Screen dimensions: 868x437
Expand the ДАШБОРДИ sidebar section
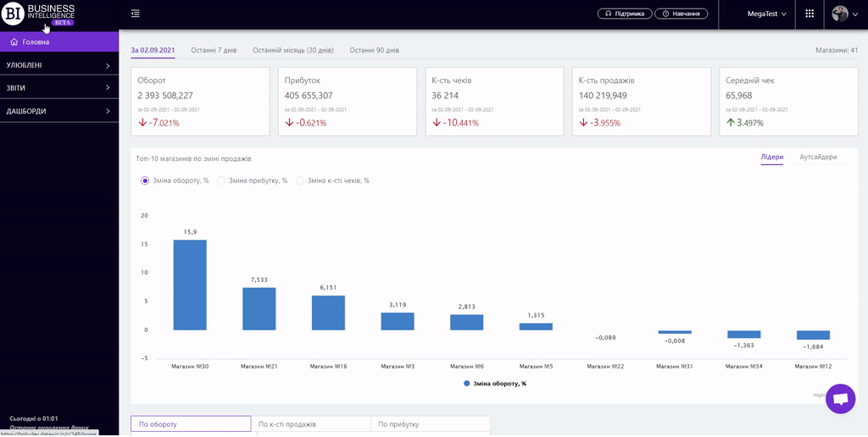pyautogui.click(x=59, y=111)
